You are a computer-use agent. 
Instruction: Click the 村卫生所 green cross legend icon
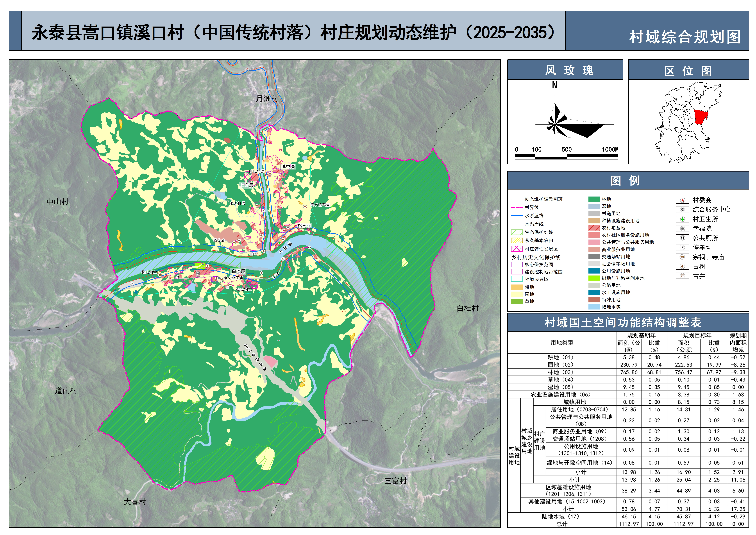(x=682, y=219)
